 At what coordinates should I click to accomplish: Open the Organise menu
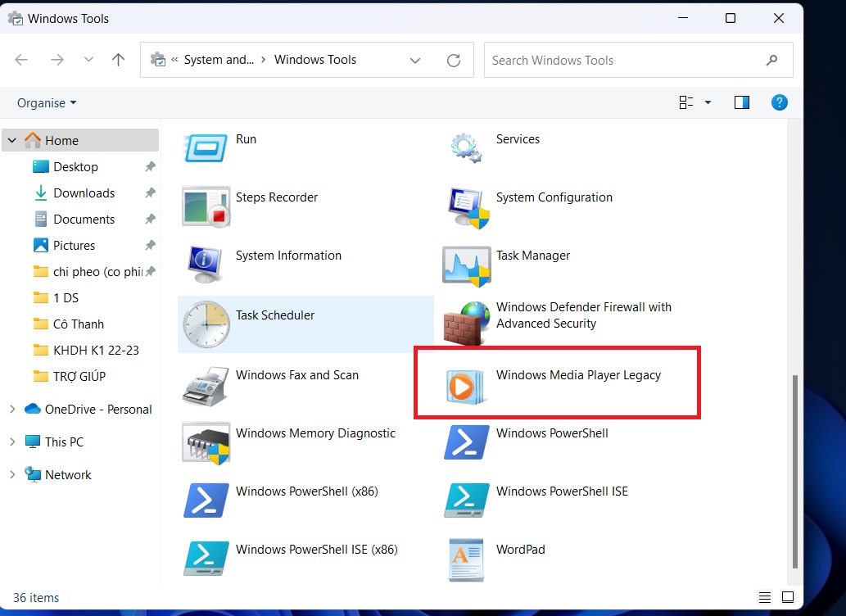point(47,102)
